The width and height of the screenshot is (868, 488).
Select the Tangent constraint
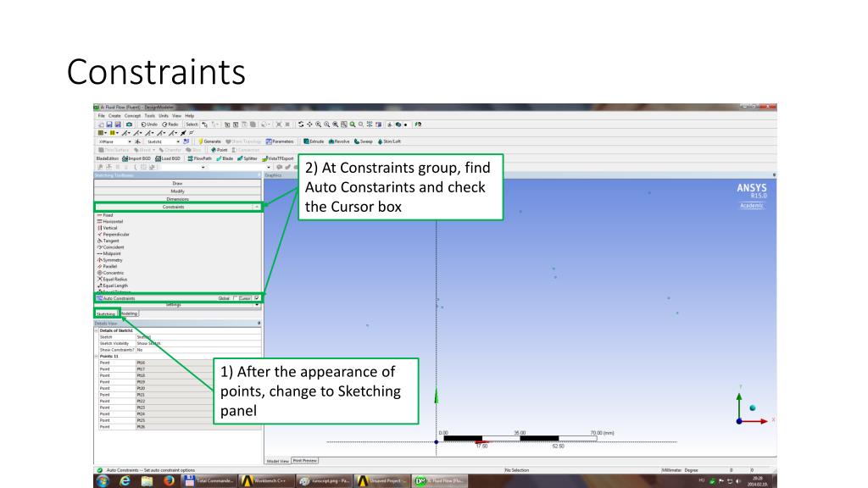108,241
